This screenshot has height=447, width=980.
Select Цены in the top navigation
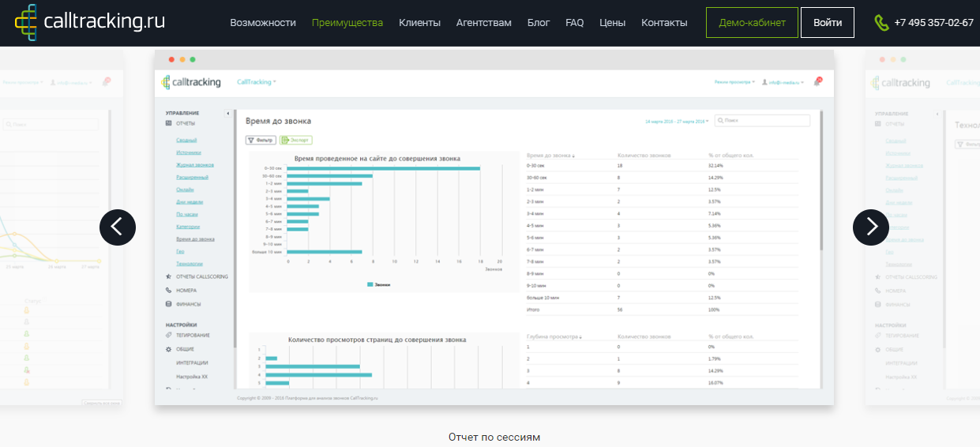pos(612,23)
